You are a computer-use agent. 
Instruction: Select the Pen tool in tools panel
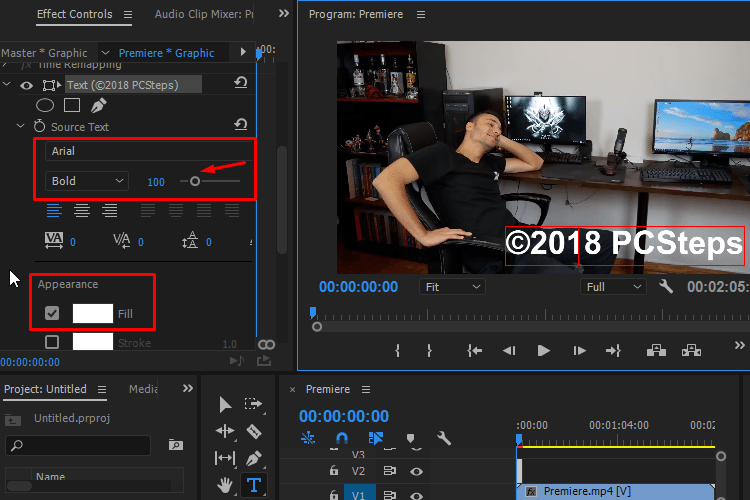(254, 458)
